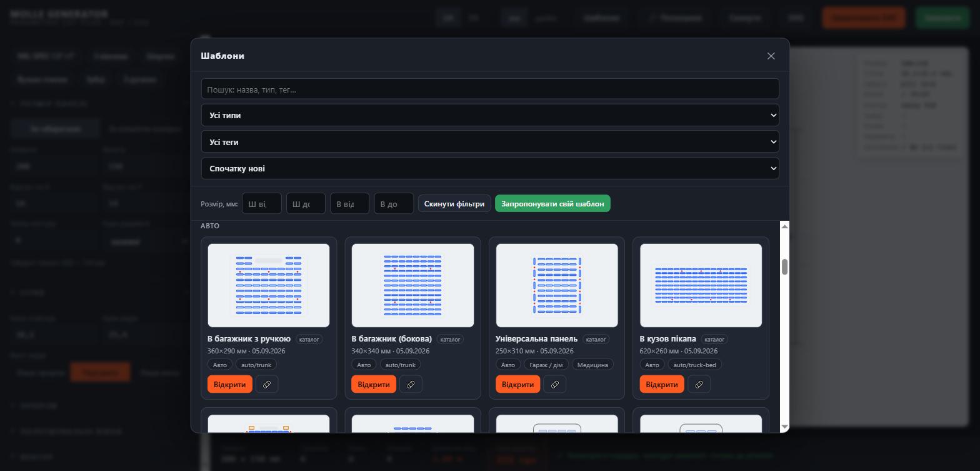Click 'Універсальна панель' preview thumbnail
The image size is (980, 471).
tap(557, 285)
